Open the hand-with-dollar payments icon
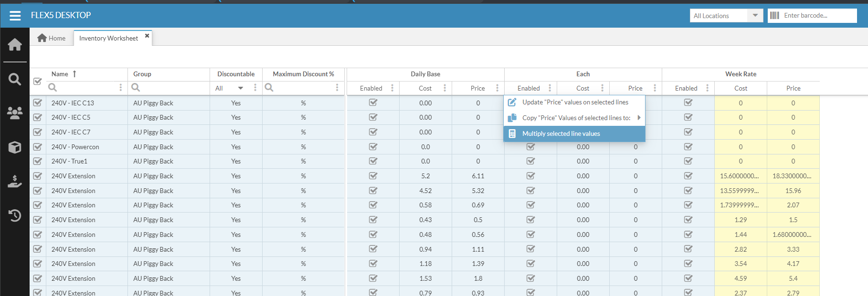868x296 pixels. point(15,181)
